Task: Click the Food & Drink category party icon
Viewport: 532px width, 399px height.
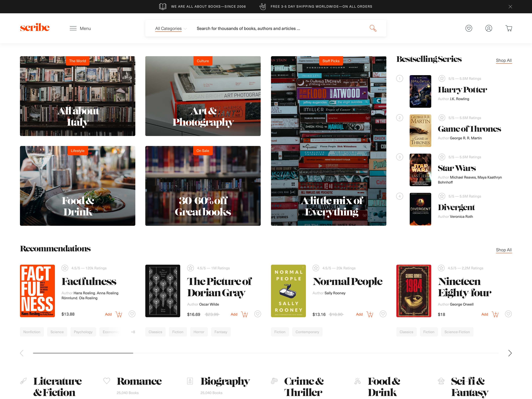Action: click(x=357, y=381)
